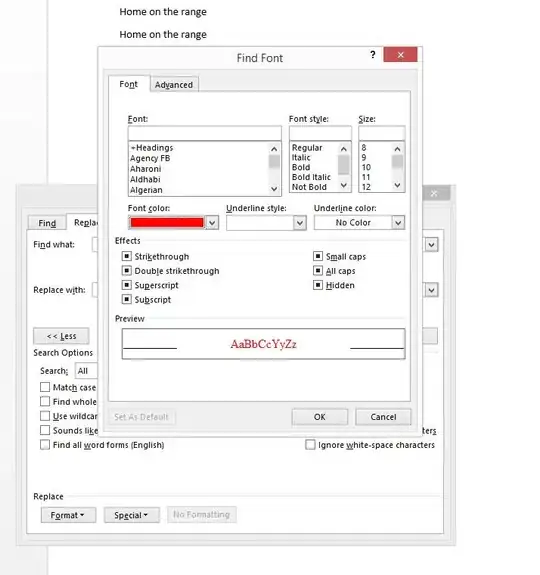Viewport: 540px width, 575px height.
Task: Toggle the Strikethrough checkbox
Action: 126,256
